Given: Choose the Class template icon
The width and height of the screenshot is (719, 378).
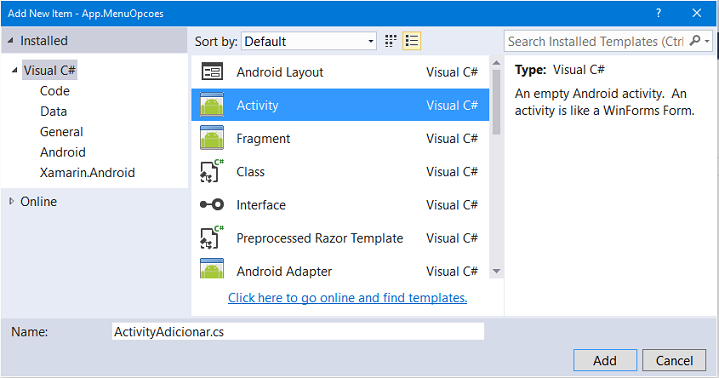Looking at the screenshot, I should 212,171.
